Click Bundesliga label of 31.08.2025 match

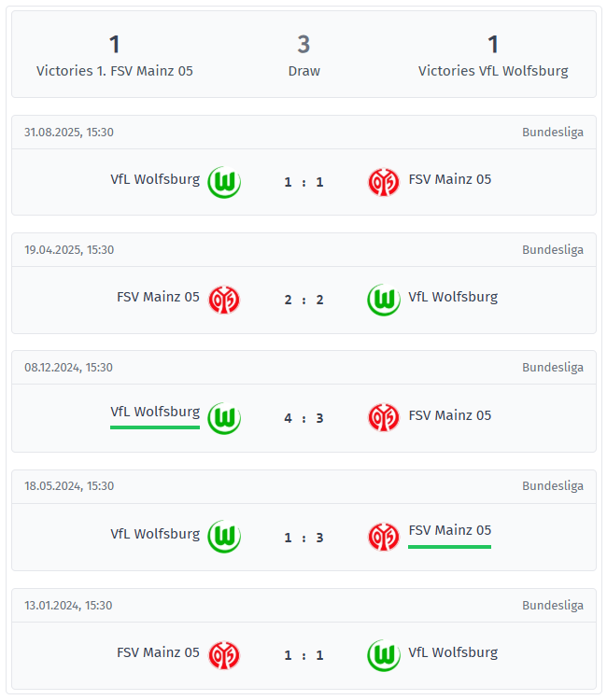(x=552, y=132)
